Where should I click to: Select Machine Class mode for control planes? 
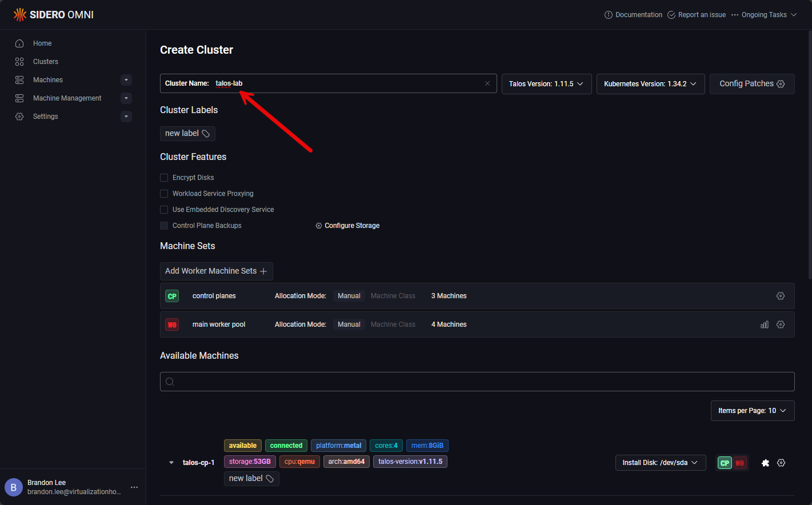(393, 296)
